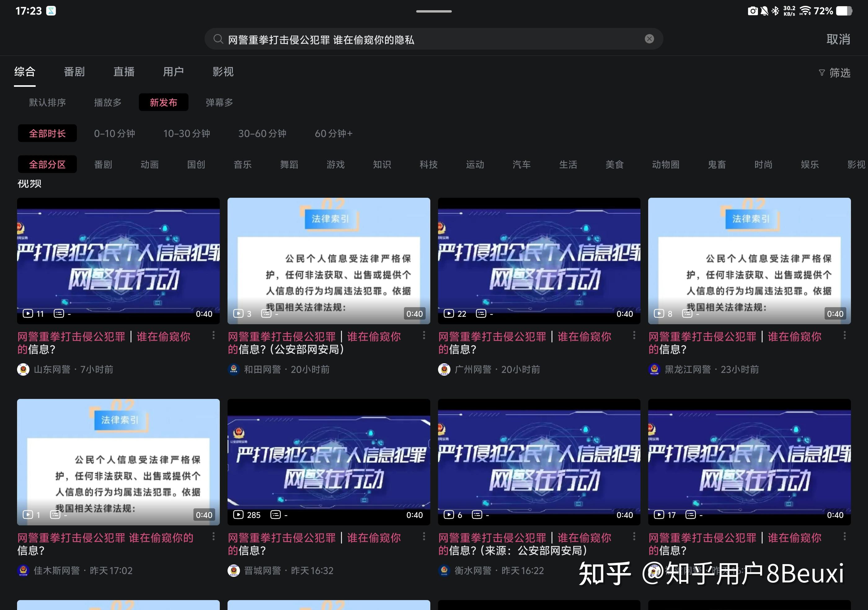Select 30-60分钟 duration filter
The image size is (868, 610).
262,133
